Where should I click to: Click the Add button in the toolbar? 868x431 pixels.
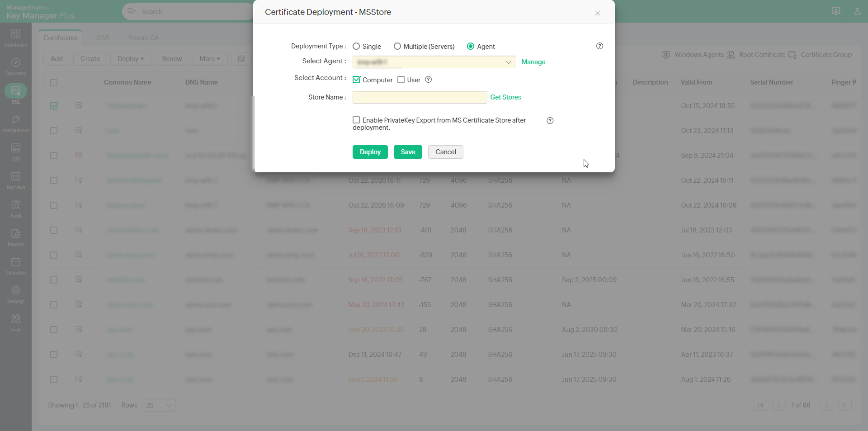(57, 59)
